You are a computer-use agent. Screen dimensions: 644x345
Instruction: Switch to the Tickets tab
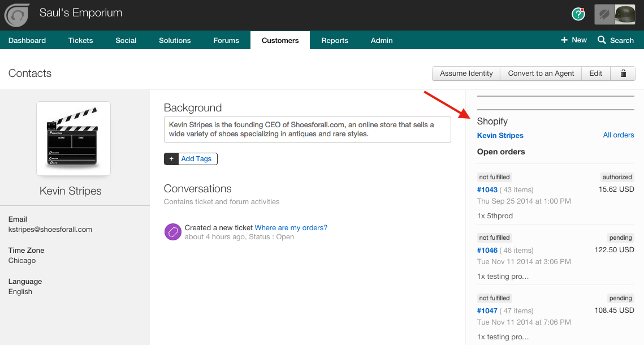point(80,40)
